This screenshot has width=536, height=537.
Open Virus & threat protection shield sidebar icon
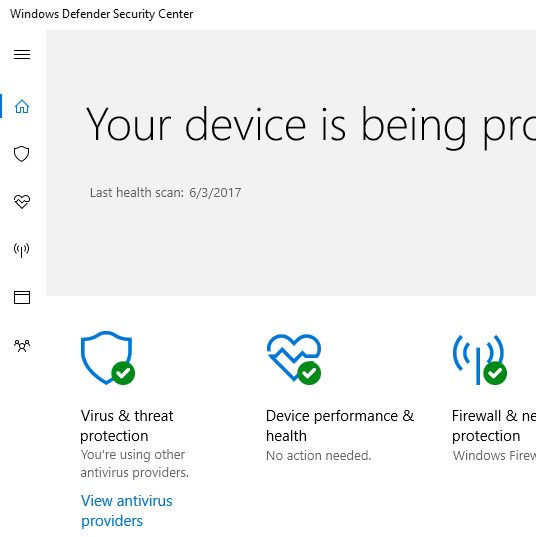click(x=21, y=154)
